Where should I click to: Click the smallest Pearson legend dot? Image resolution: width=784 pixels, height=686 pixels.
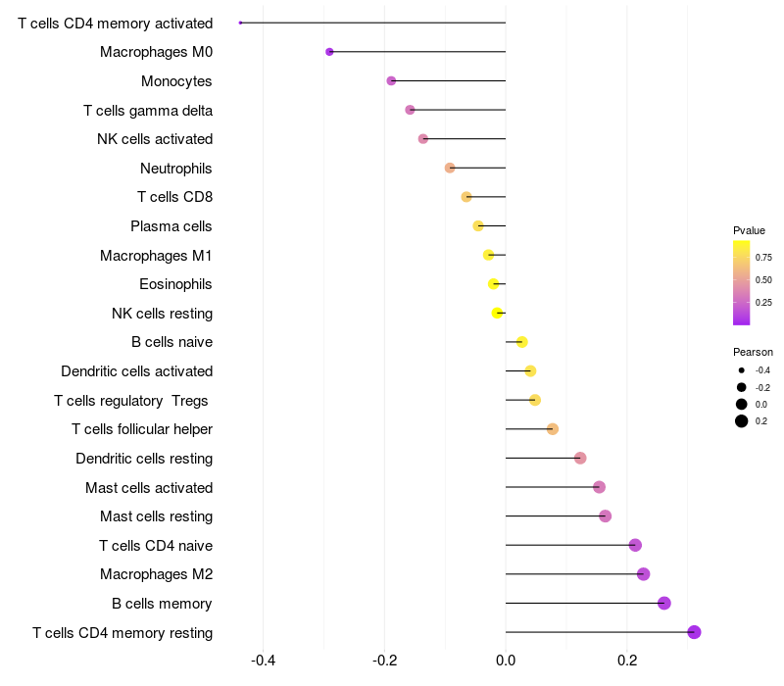742,370
